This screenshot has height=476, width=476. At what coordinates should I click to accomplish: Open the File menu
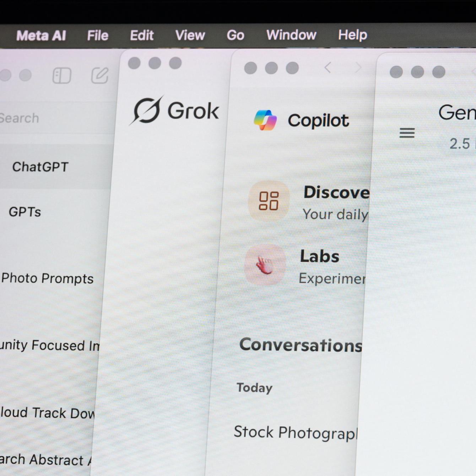click(x=98, y=36)
